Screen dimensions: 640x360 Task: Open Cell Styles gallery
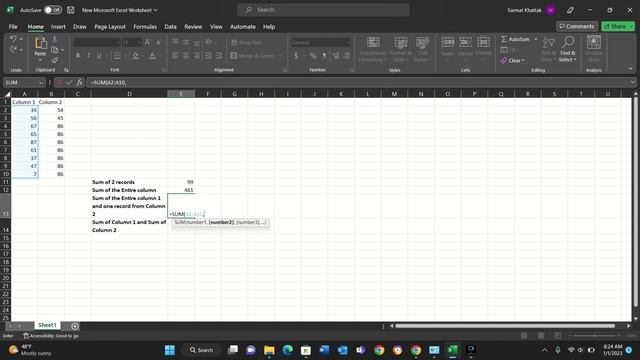pos(422,49)
